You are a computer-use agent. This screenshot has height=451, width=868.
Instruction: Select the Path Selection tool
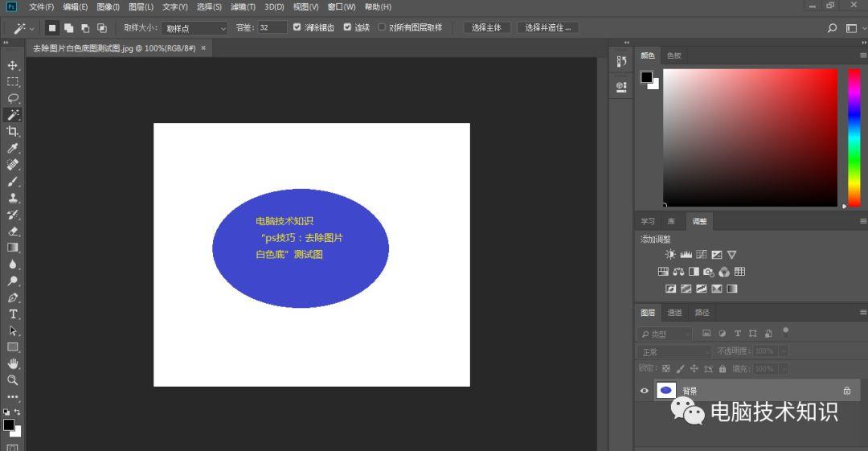13,330
